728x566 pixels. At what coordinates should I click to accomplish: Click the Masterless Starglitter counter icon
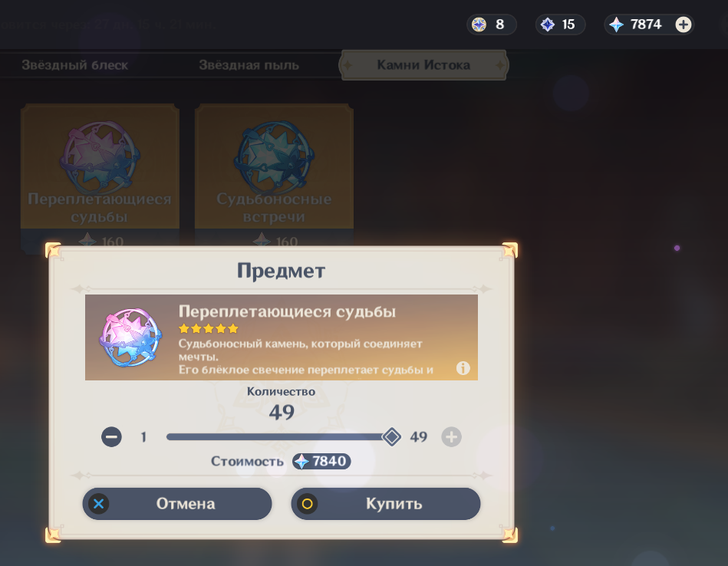(x=479, y=24)
